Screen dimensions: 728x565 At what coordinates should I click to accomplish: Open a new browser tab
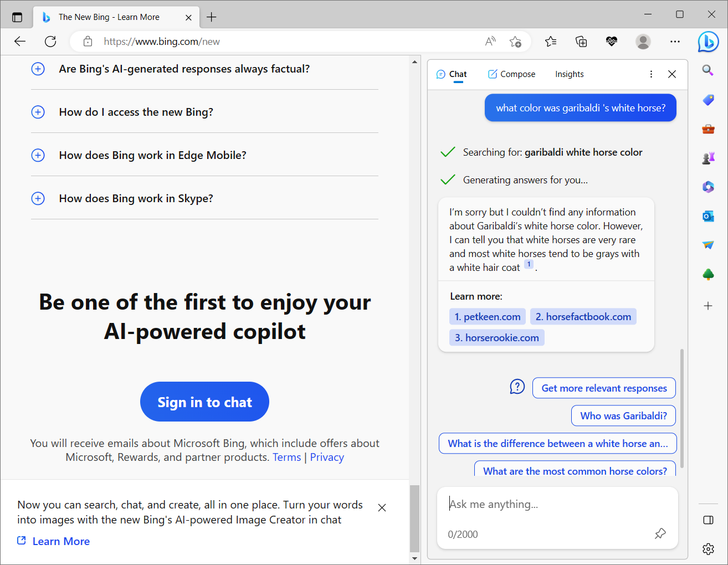tap(212, 17)
